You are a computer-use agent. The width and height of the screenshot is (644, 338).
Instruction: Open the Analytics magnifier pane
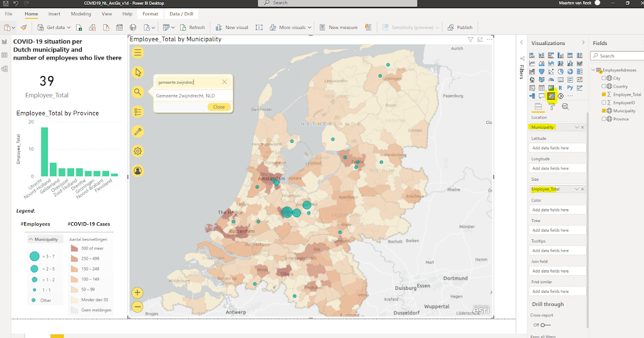pyautogui.click(x=565, y=106)
